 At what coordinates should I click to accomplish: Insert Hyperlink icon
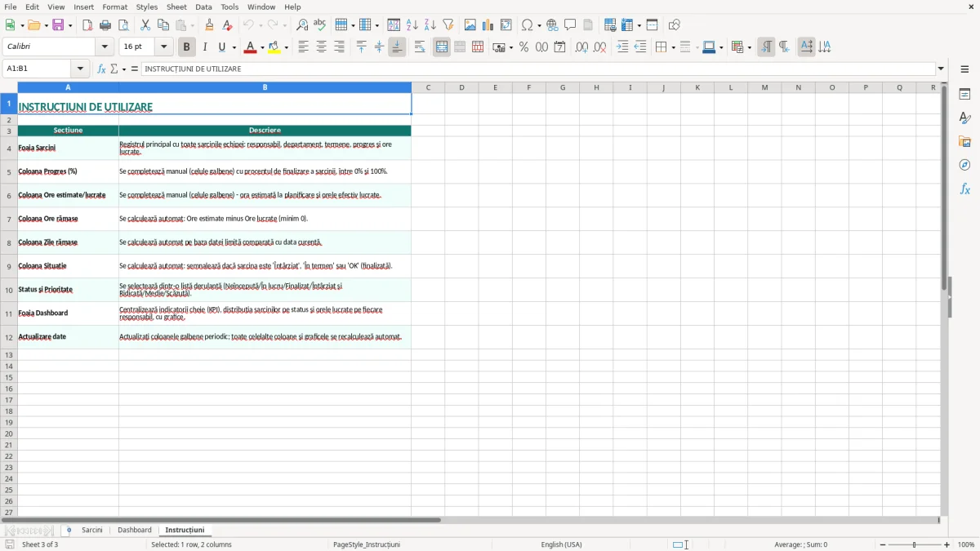point(553,25)
